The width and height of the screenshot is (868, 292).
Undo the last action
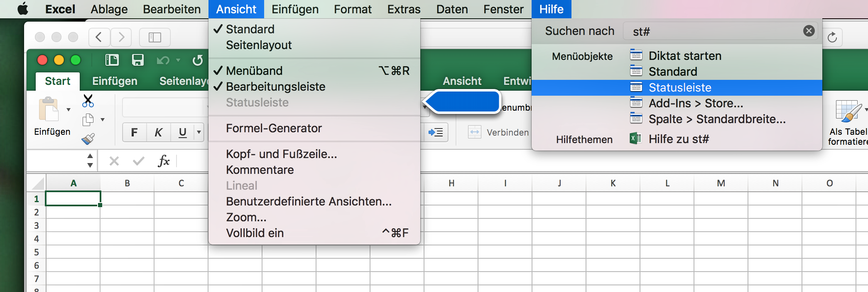(x=163, y=61)
